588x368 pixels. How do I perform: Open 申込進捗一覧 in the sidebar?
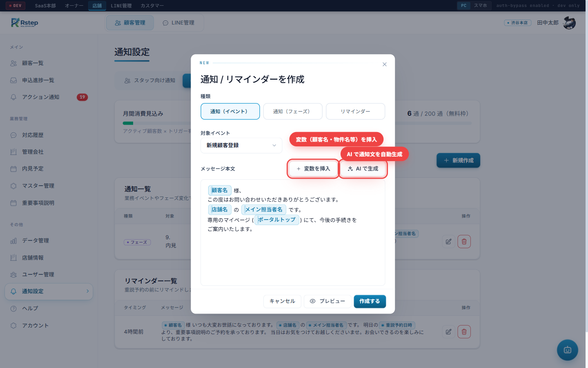pos(49,80)
